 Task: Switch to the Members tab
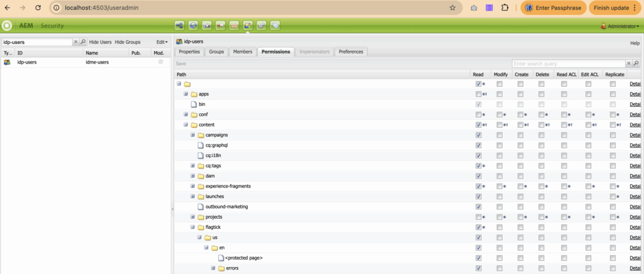click(242, 52)
